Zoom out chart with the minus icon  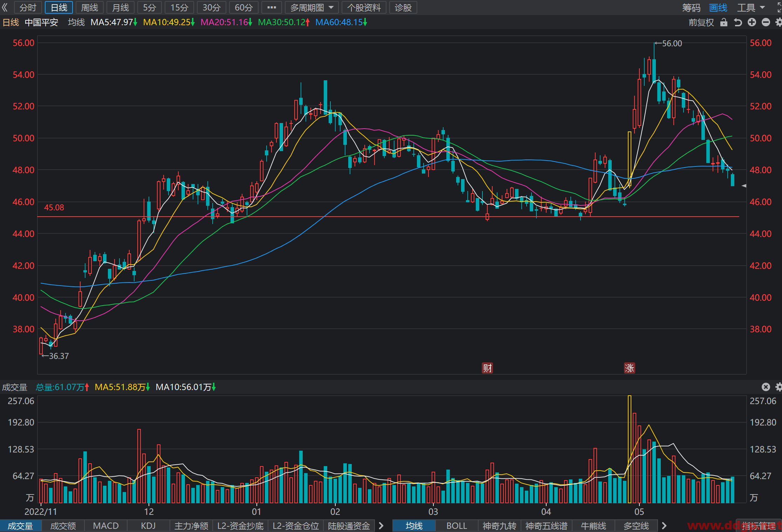click(766, 22)
